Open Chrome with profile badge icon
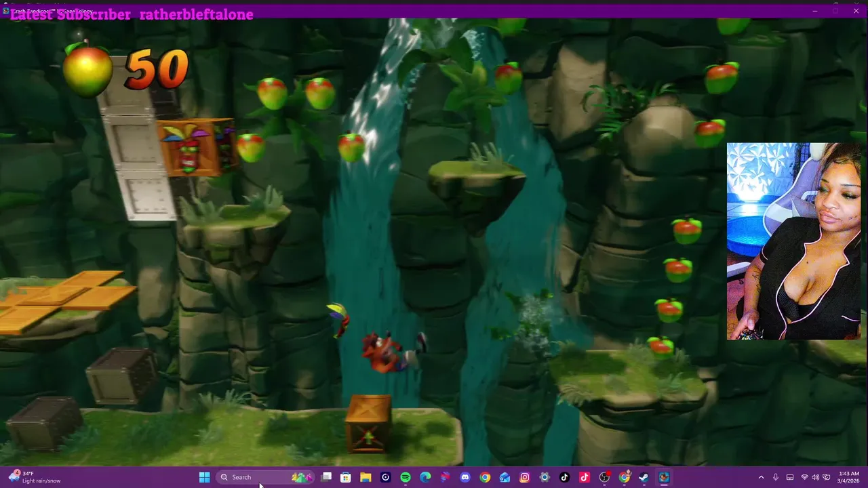This screenshot has width=868, height=488. [625, 477]
